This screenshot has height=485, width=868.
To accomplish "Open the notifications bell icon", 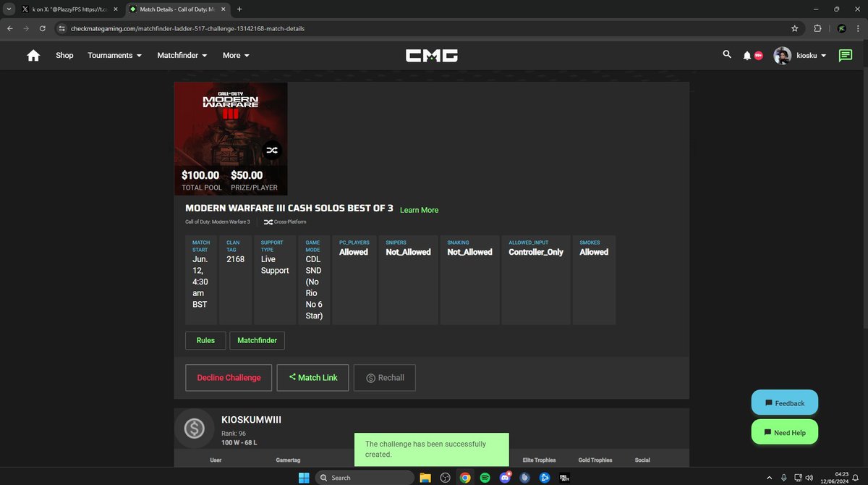I will (x=747, y=56).
